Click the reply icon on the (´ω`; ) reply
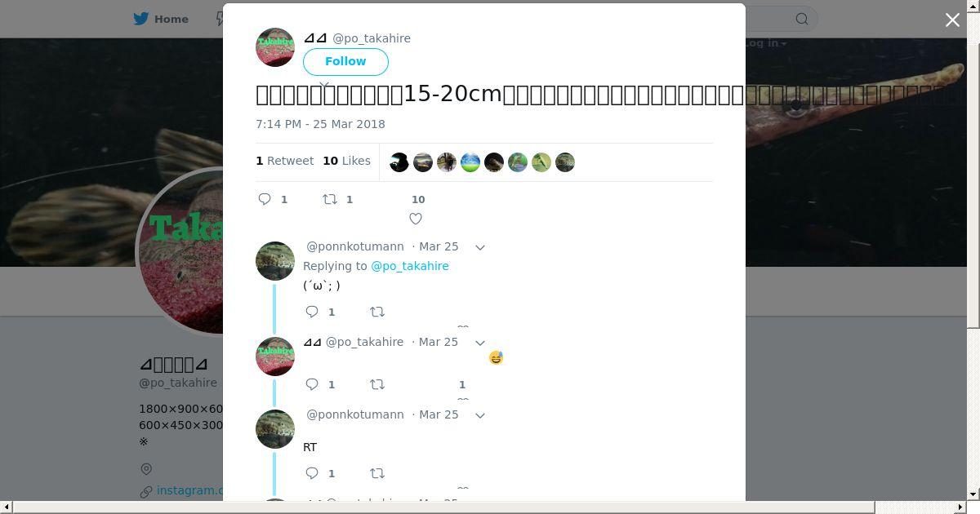980x514 pixels. click(x=312, y=312)
